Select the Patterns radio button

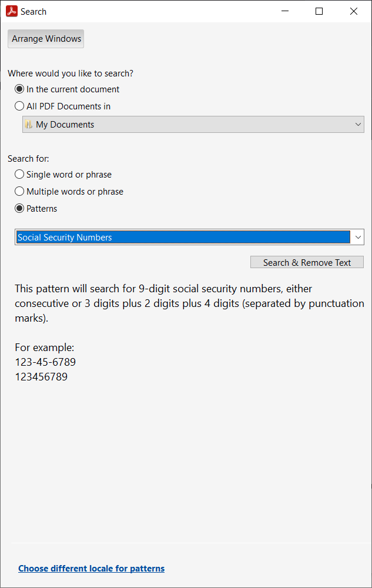pyautogui.click(x=20, y=209)
